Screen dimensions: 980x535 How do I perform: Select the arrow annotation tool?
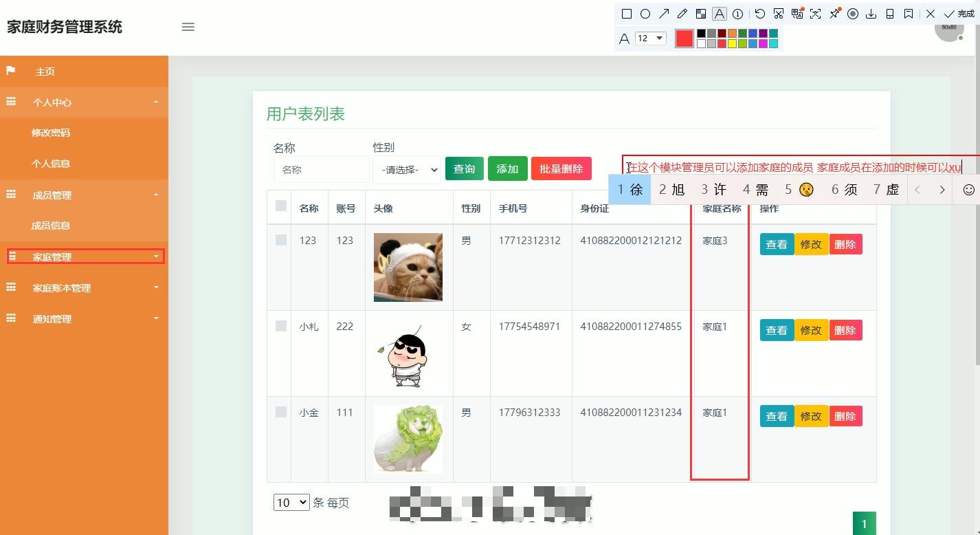[x=664, y=13]
